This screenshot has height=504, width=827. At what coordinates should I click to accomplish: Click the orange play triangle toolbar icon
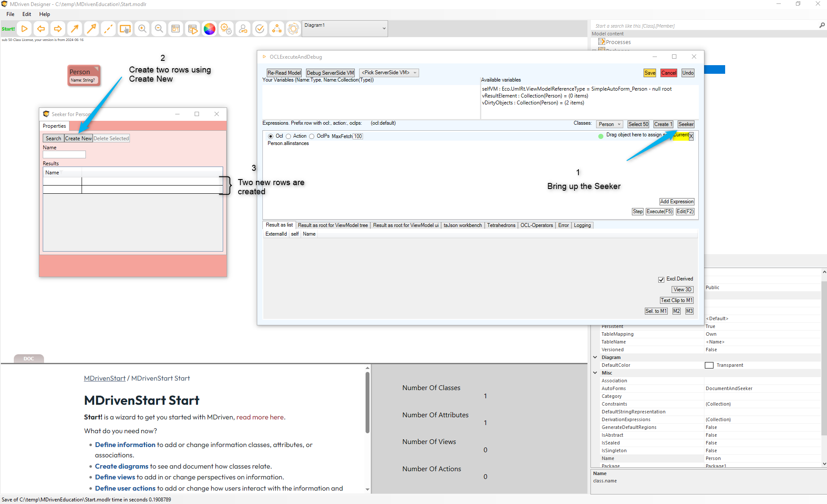(25, 29)
